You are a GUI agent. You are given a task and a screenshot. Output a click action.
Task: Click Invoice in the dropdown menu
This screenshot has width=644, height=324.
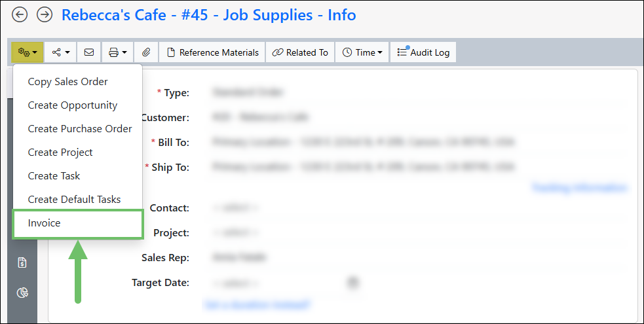(78, 223)
